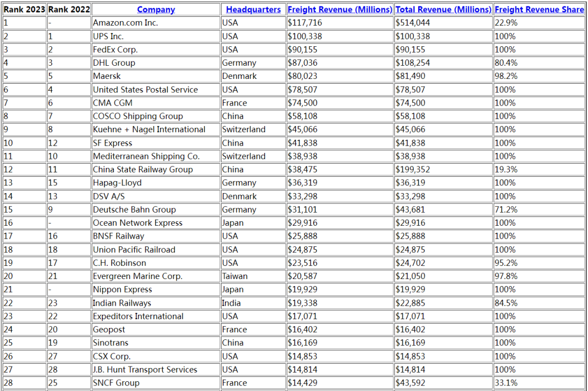Select the $21,050 total revenue cell
Image resolution: width=588 pixels, height=391 pixels.
click(443, 276)
